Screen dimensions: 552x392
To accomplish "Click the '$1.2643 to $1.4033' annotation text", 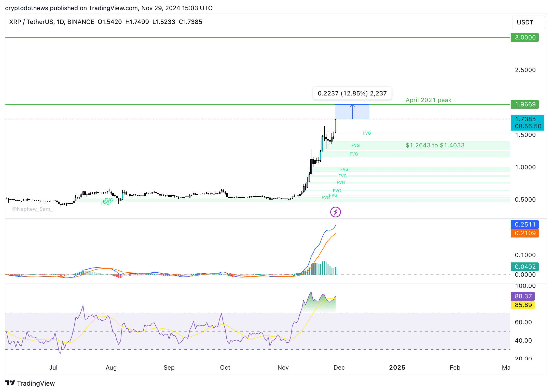I will tap(435, 145).
